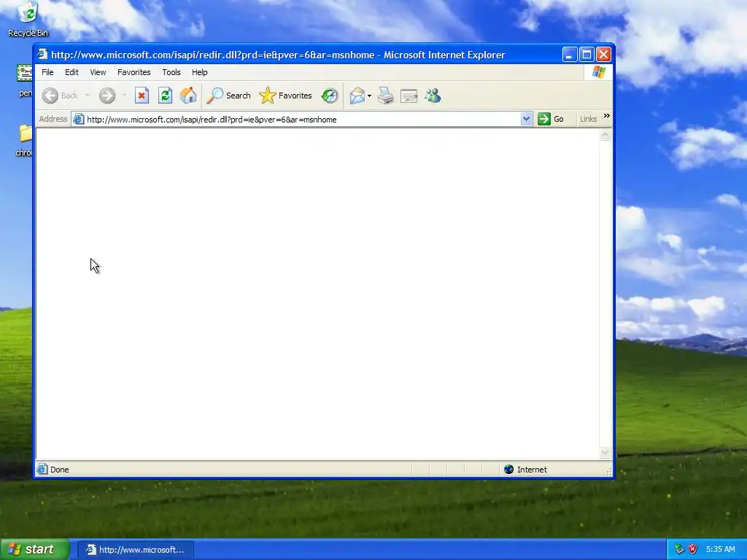Open the Edit menu
The width and height of the screenshot is (747, 560).
[x=71, y=72]
